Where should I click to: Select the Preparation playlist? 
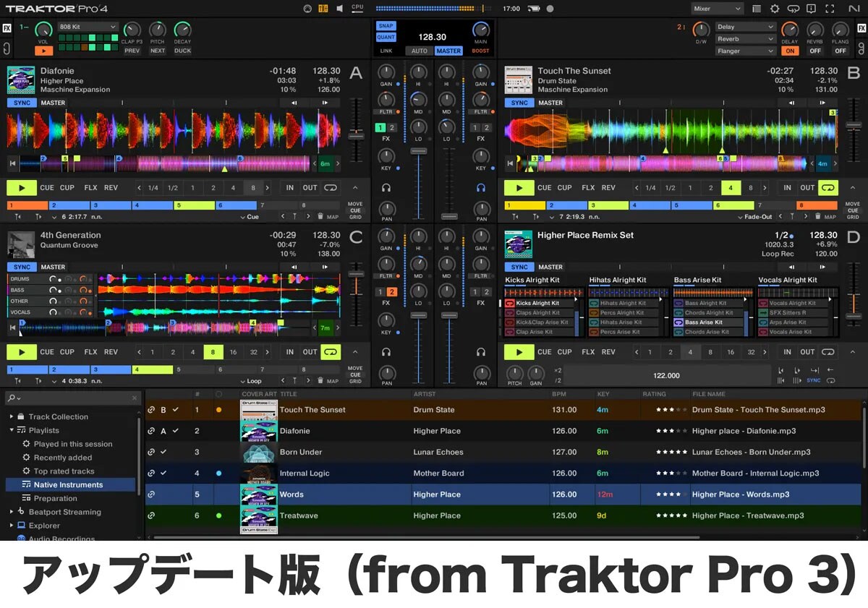(x=55, y=498)
